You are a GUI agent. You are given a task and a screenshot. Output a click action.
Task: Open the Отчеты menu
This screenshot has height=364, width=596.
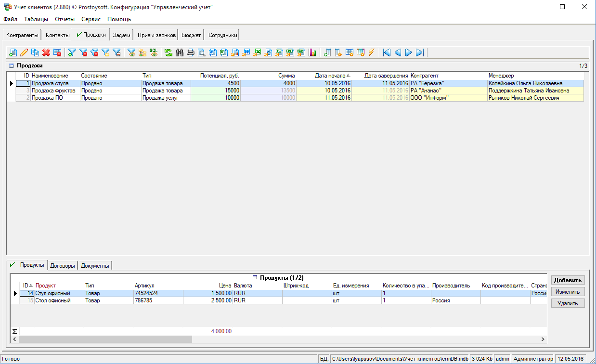(x=65, y=19)
